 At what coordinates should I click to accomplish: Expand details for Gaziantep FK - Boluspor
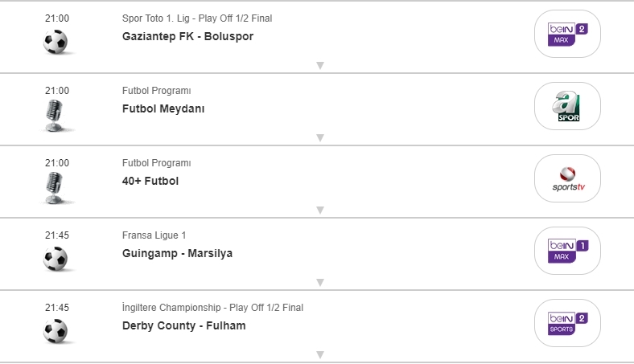point(319,66)
